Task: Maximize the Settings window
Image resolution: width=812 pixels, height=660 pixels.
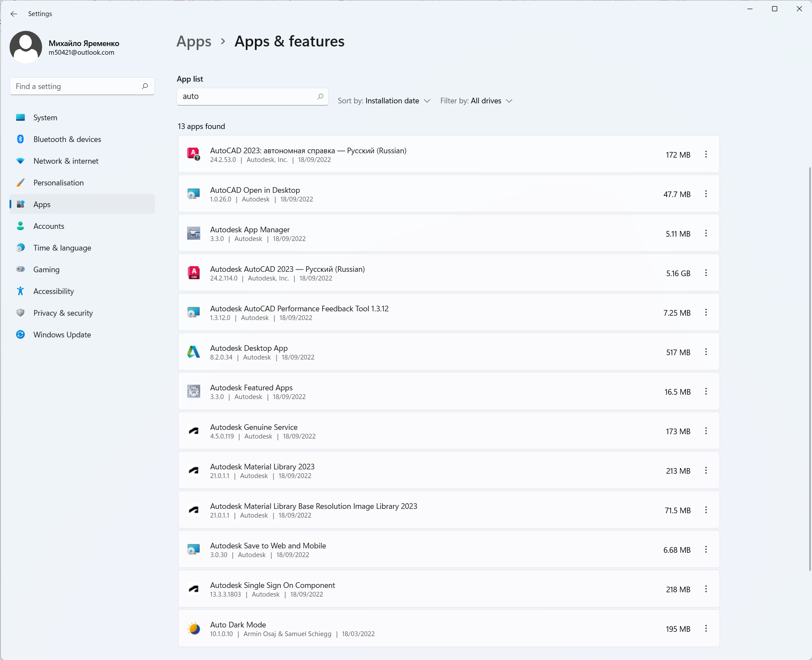Action: (775, 9)
